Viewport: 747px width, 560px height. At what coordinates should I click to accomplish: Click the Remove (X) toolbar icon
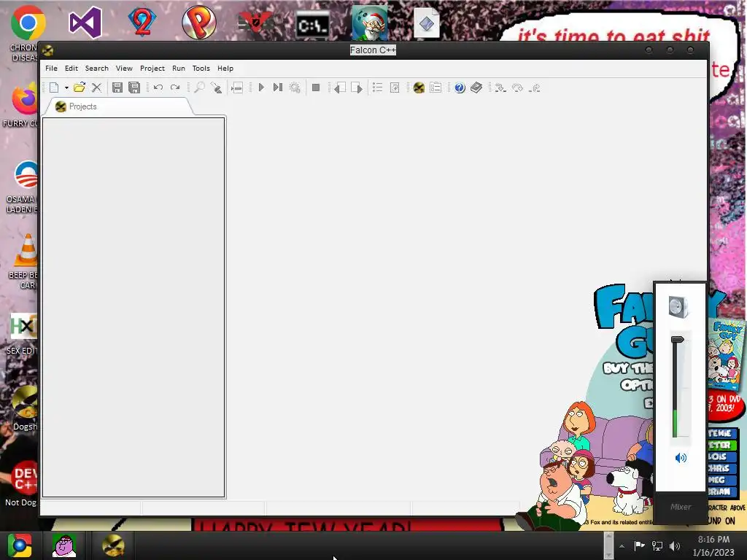(97, 87)
